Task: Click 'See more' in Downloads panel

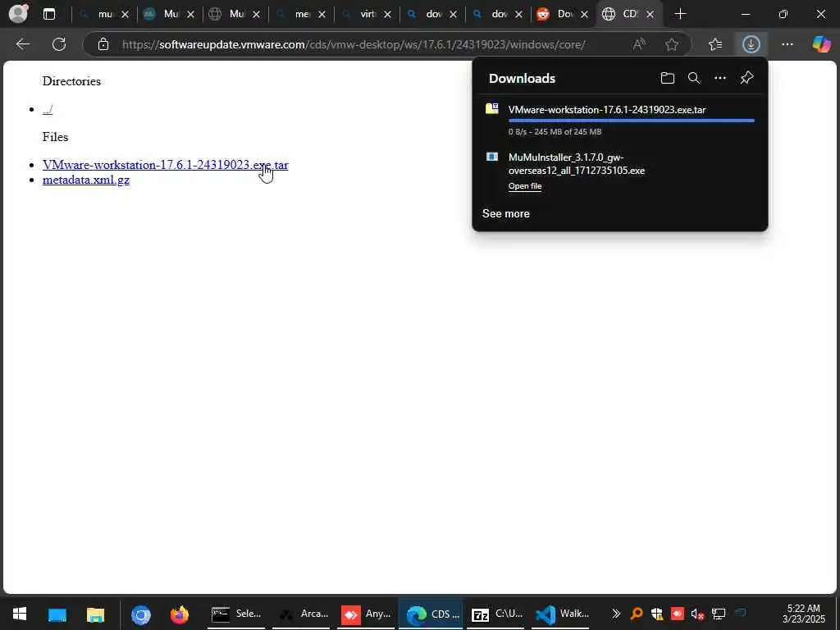Action: pos(505,214)
